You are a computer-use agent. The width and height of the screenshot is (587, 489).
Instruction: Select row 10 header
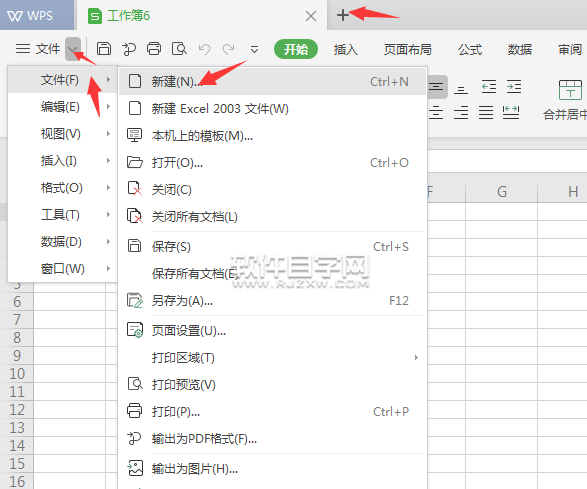pyautogui.click(x=17, y=373)
